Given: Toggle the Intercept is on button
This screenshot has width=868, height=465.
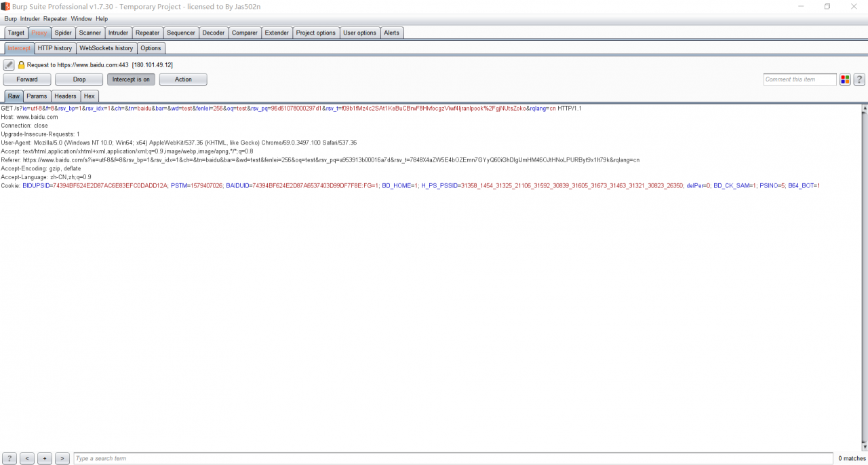Looking at the screenshot, I should (x=131, y=79).
